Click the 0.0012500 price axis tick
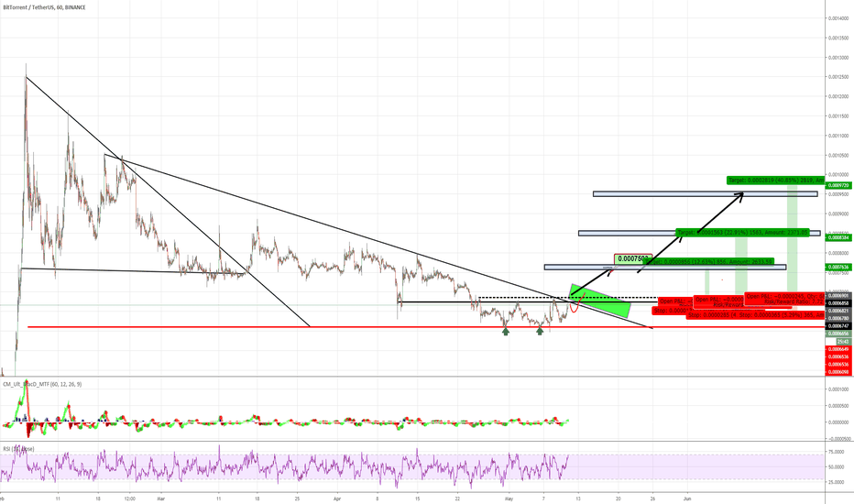This screenshot has width=854, height=504. (838, 77)
